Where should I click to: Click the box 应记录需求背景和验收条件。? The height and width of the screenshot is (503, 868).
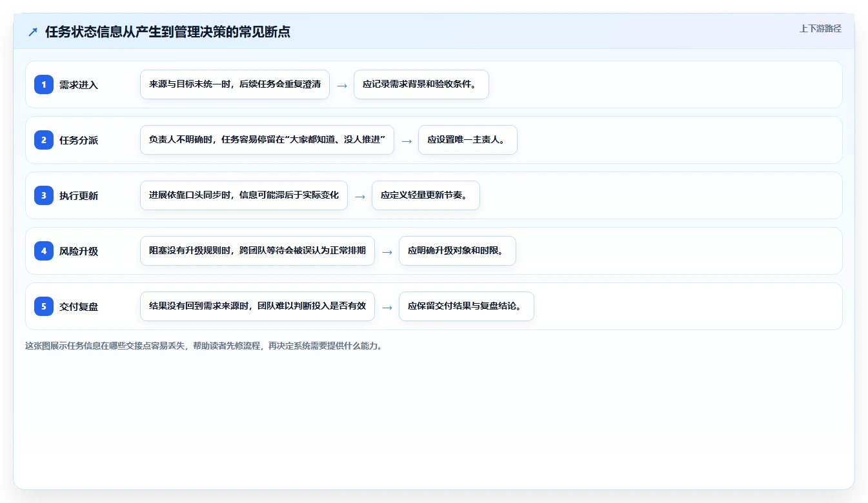(x=421, y=84)
